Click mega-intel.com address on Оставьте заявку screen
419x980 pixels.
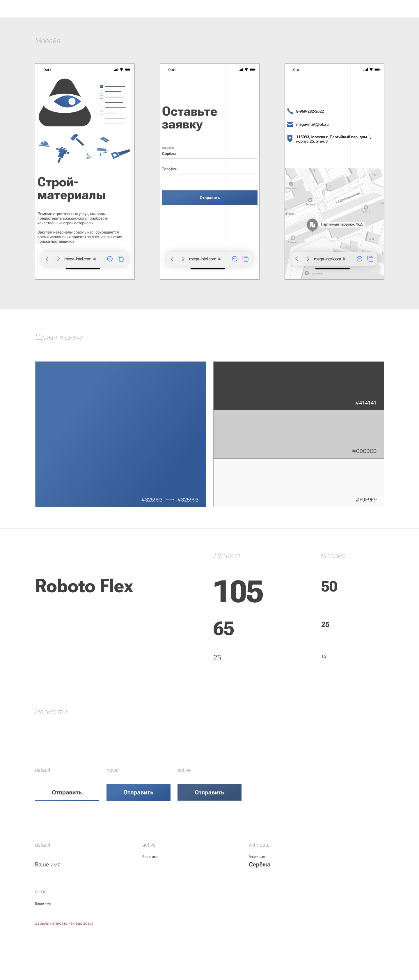203,259
